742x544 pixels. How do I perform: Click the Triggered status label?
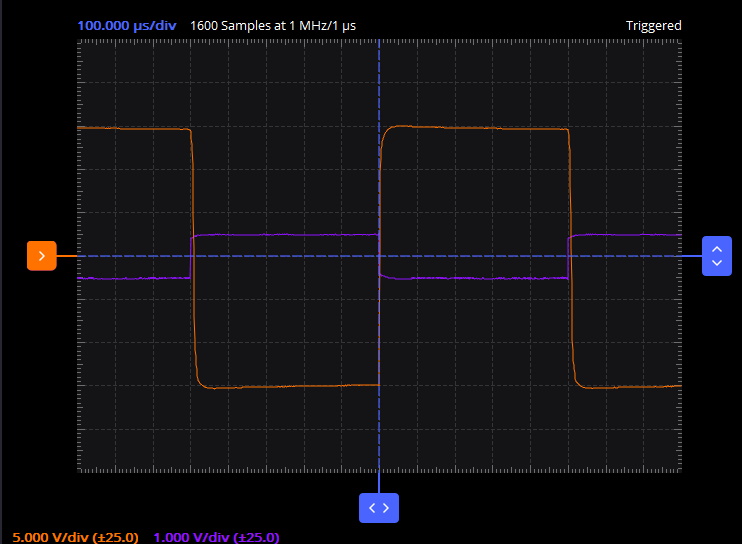click(x=654, y=26)
